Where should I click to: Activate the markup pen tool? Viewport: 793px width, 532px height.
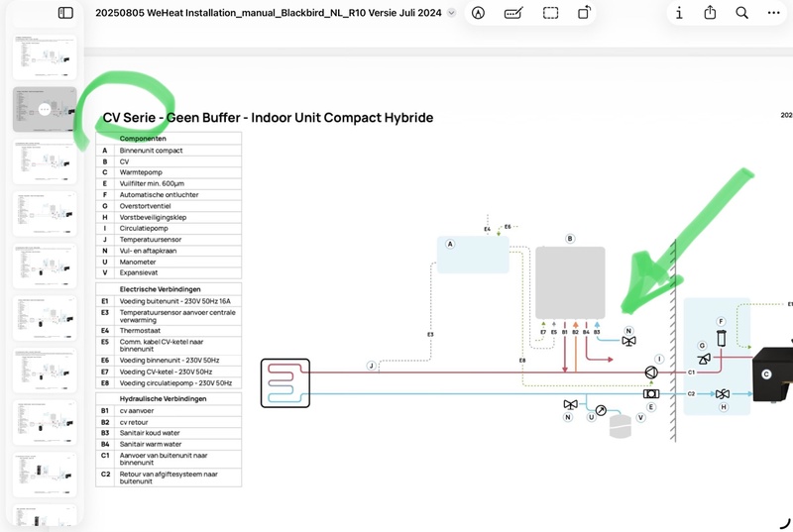[478, 13]
